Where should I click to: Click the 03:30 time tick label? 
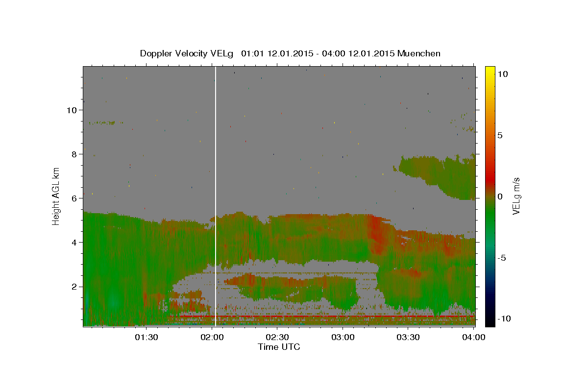(x=408, y=337)
